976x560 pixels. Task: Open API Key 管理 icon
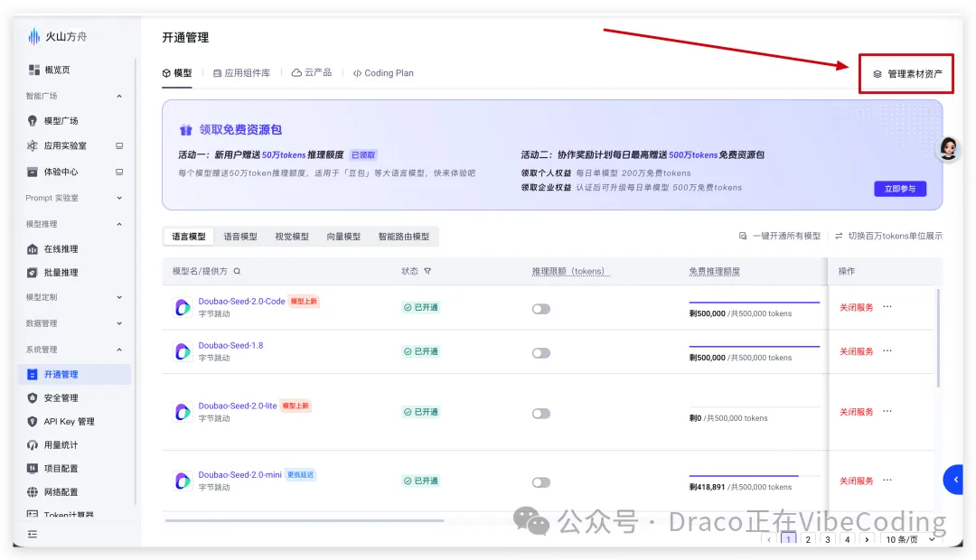[x=33, y=421]
